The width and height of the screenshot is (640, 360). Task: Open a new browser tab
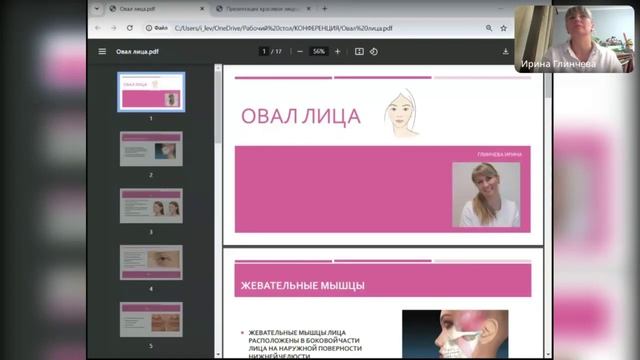pos(324,8)
